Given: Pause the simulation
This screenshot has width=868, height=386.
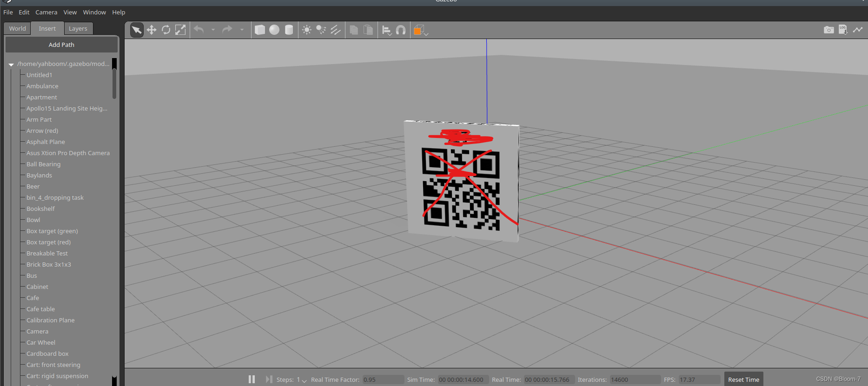Looking at the screenshot, I should click(x=252, y=379).
